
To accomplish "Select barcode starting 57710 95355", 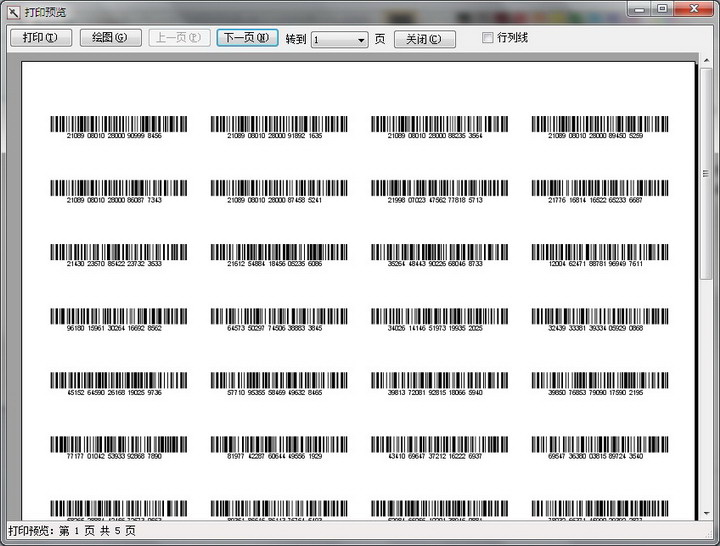I will (x=279, y=384).
